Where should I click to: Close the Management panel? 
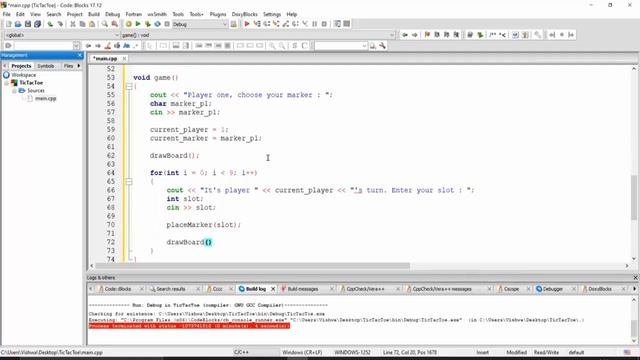[80, 55]
